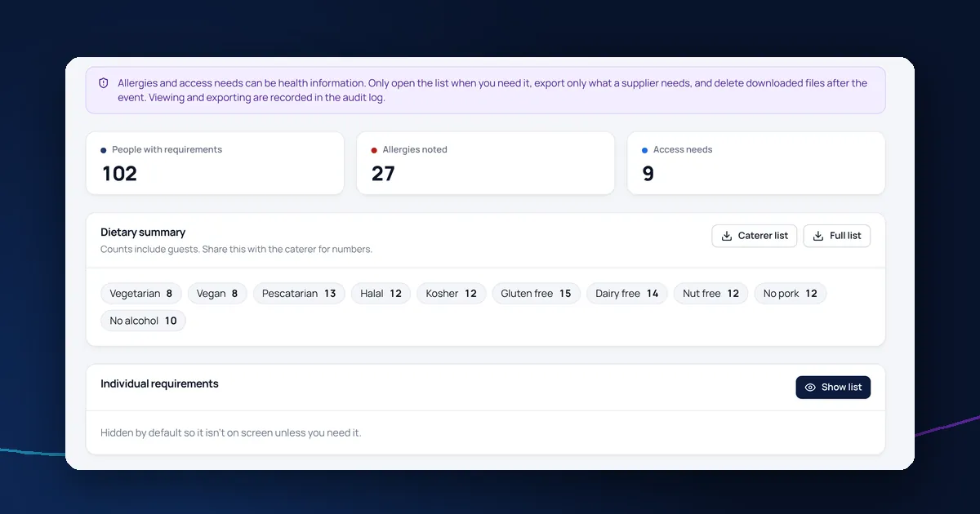Open the Allergies noted card
The image size is (980, 514).
pyautogui.click(x=485, y=163)
